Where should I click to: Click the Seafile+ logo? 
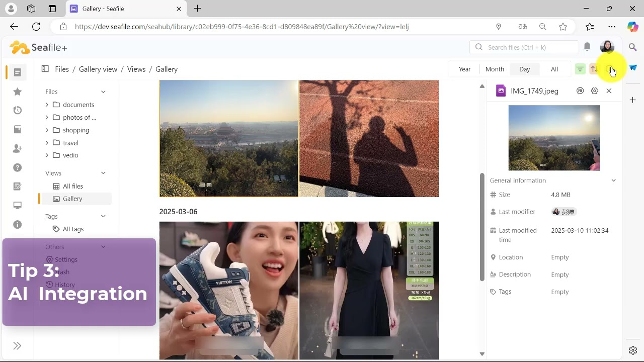[x=38, y=47]
